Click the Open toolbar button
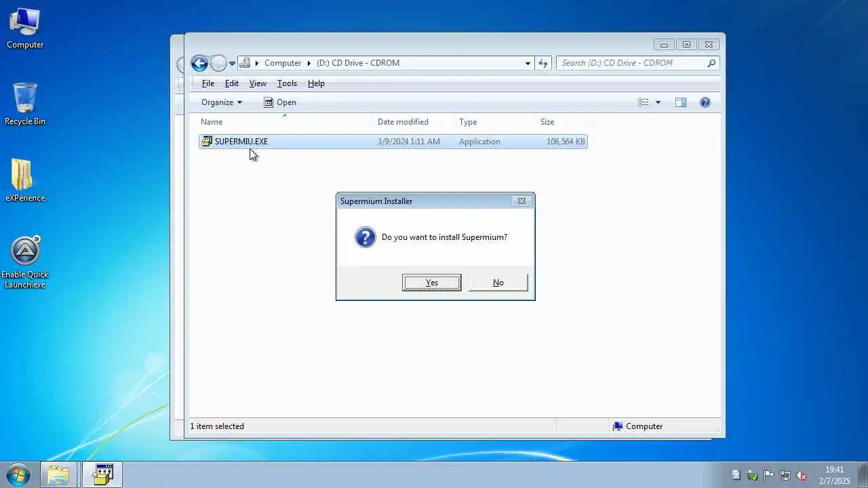The height and width of the screenshot is (488, 868). tap(280, 102)
